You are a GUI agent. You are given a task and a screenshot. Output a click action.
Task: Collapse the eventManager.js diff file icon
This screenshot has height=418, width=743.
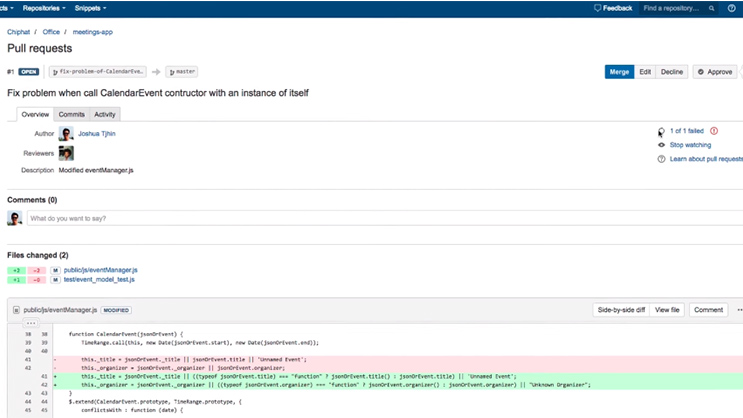(16, 310)
